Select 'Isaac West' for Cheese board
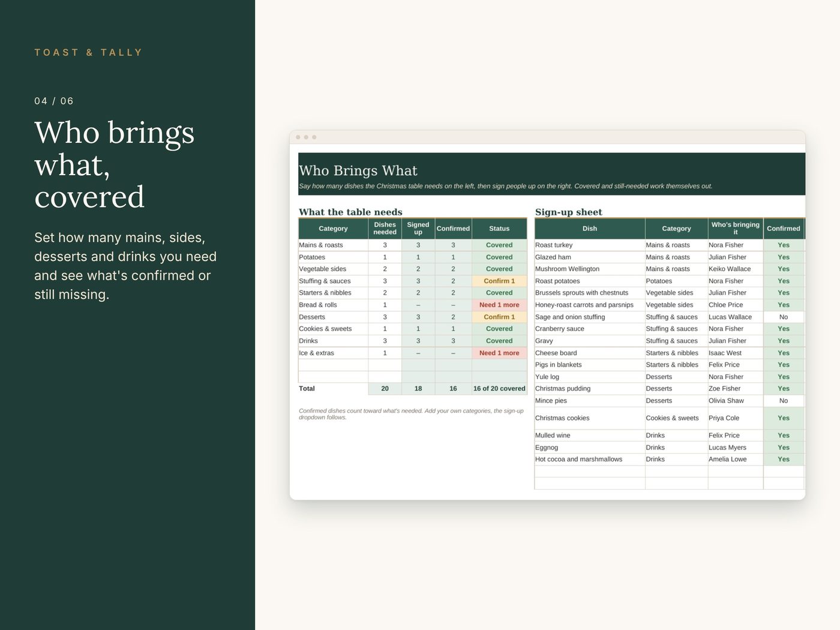Image resolution: width=840 pixels, height=630 pixels. click(x=736, y=353)
